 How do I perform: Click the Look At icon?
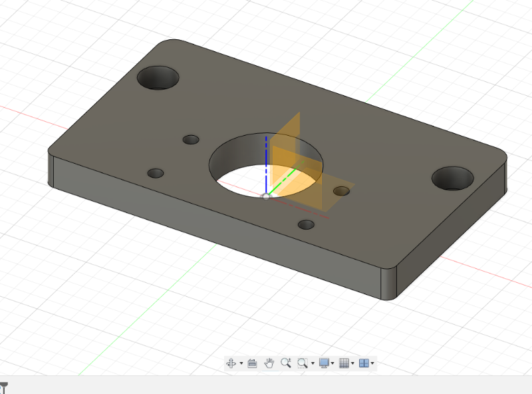[x=252, y=363]
